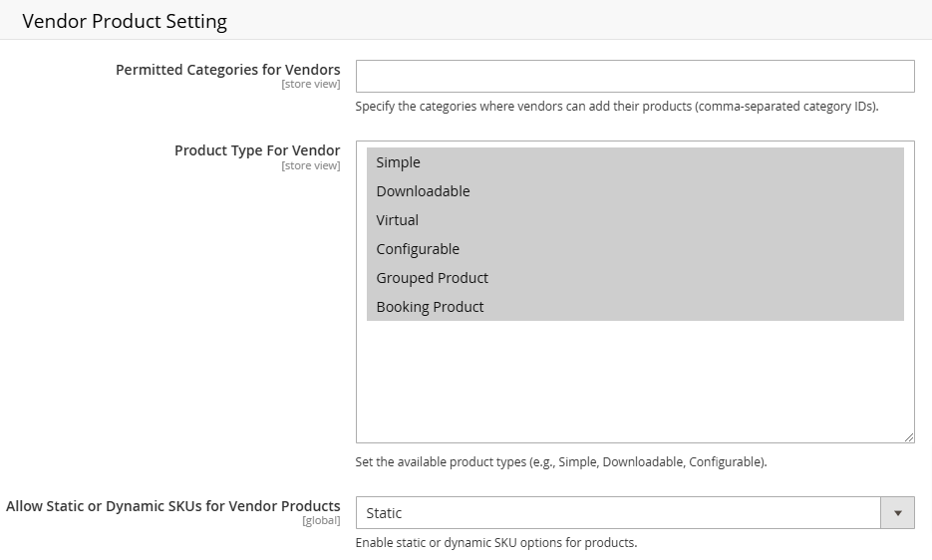The width and height of the screenshot is (932, 560).
Task: Click the category IDs help text
Action: [x=617, y=107]
